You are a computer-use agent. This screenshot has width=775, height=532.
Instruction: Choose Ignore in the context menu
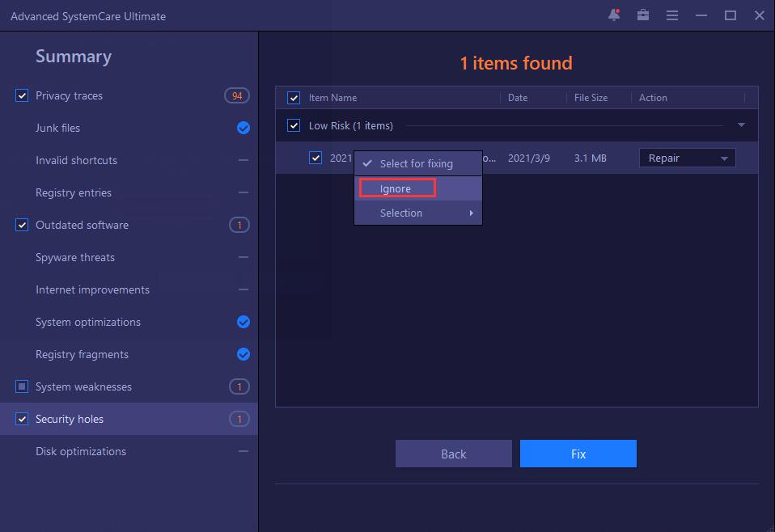(418, 188)
